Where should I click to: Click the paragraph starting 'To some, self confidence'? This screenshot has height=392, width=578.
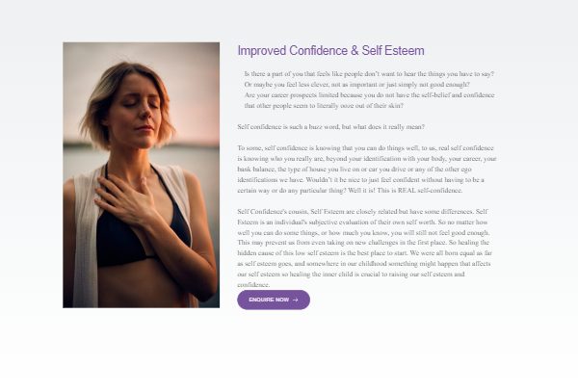pyautogui.click(x=367, y=170)
